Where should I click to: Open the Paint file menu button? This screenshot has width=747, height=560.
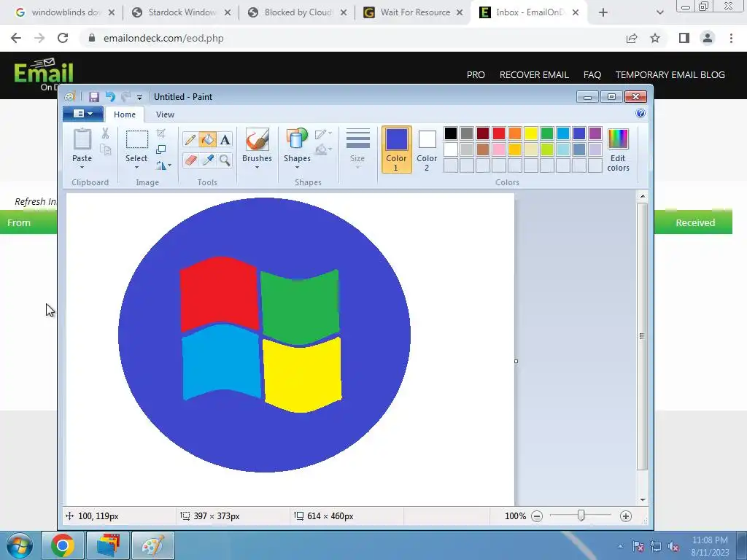tap(83, 114)
